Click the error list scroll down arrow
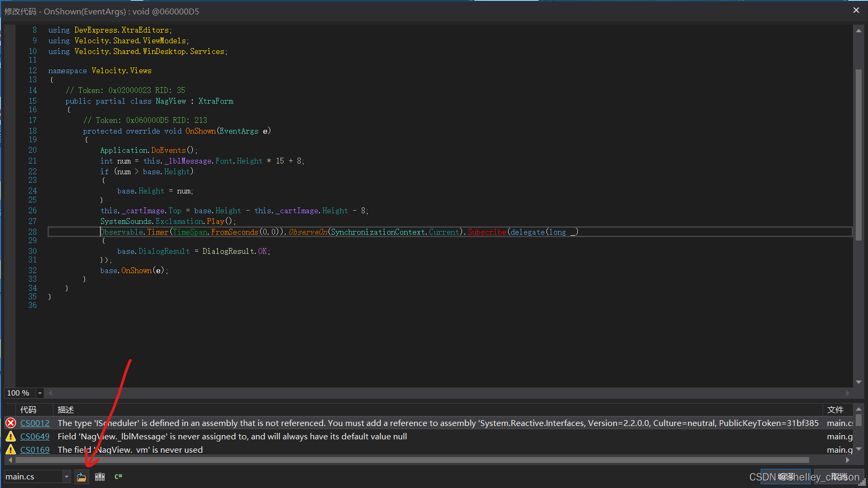 click(859, 449)
